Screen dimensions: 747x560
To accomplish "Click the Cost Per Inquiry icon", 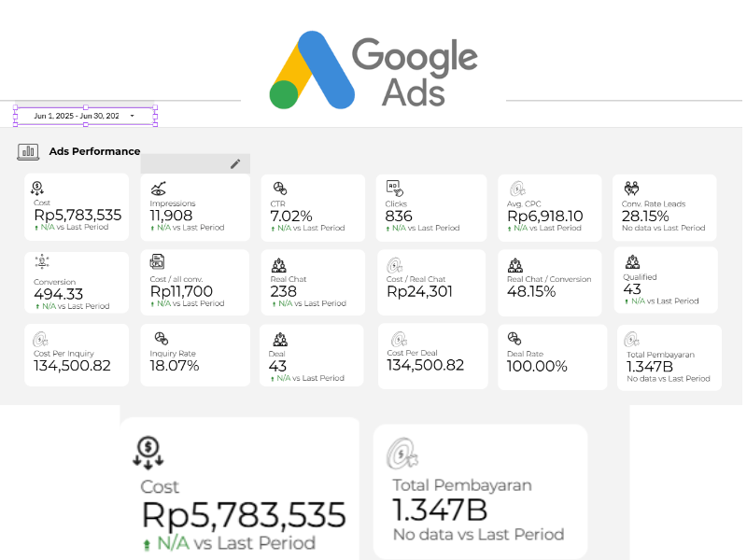I will click(40, 340).
